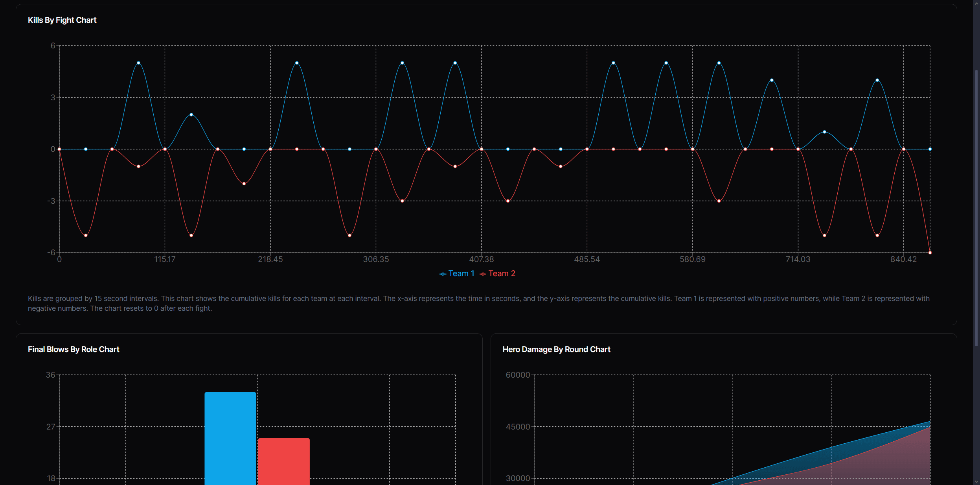Click the Kills By Fight Chart title
This screenshot has height=485, width=980.
click(x=62, y=20)
